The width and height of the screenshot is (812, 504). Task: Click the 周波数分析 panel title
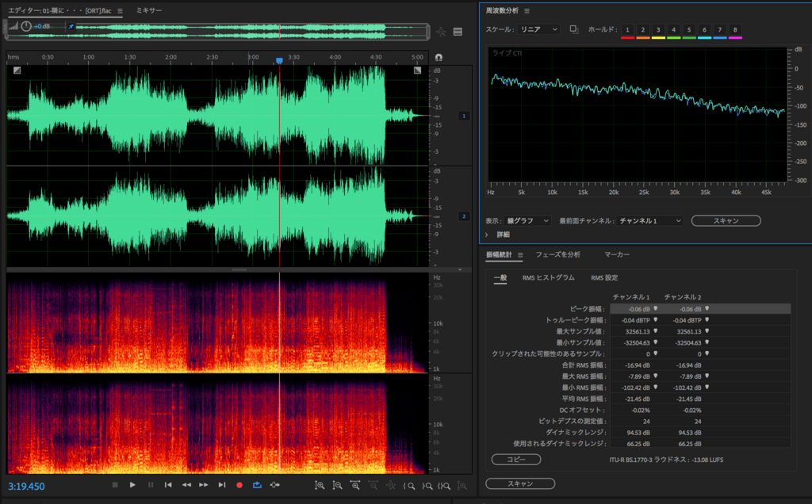pos(502,11)
